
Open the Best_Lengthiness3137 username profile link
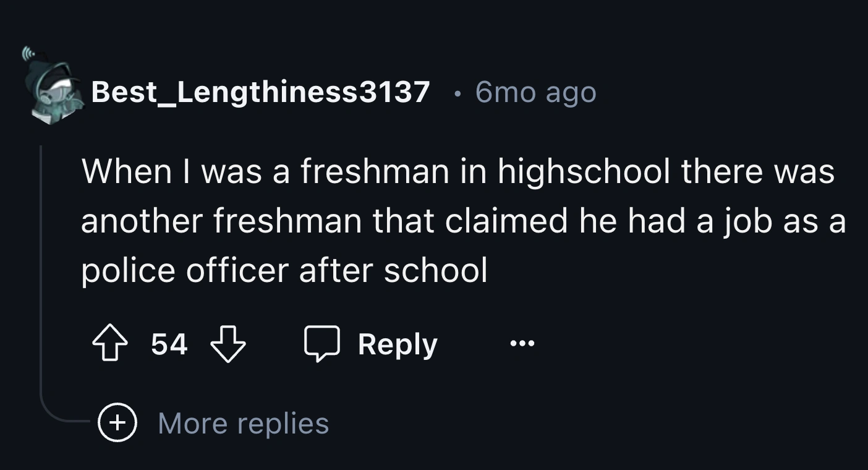(x=260, y=93)
